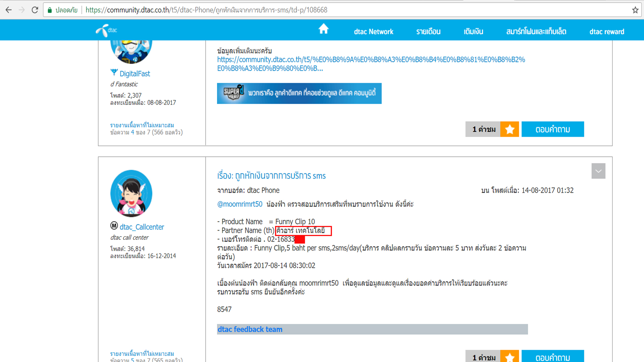
Task: Reload the page
Action: 35,10
